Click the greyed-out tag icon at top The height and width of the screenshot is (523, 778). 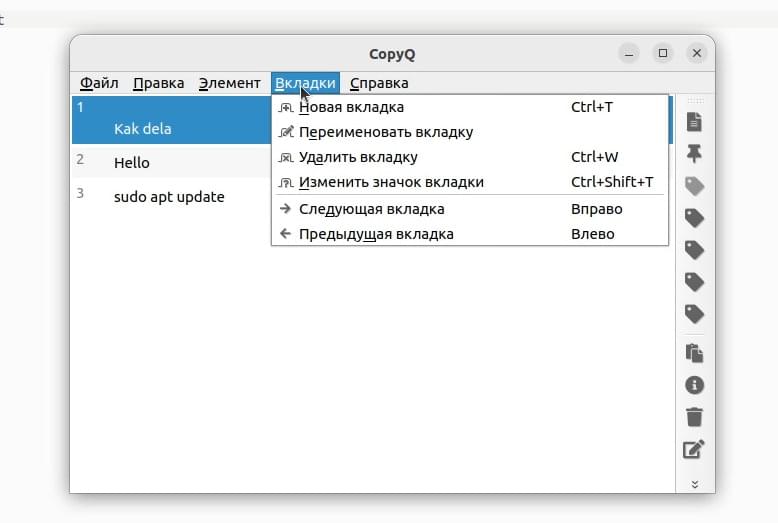[694, 186]
